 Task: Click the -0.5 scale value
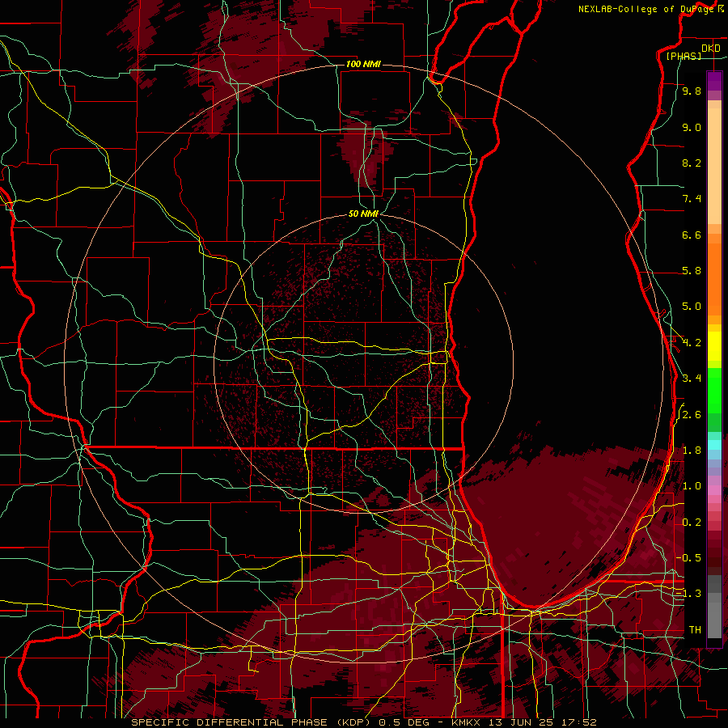pos(689,558)
